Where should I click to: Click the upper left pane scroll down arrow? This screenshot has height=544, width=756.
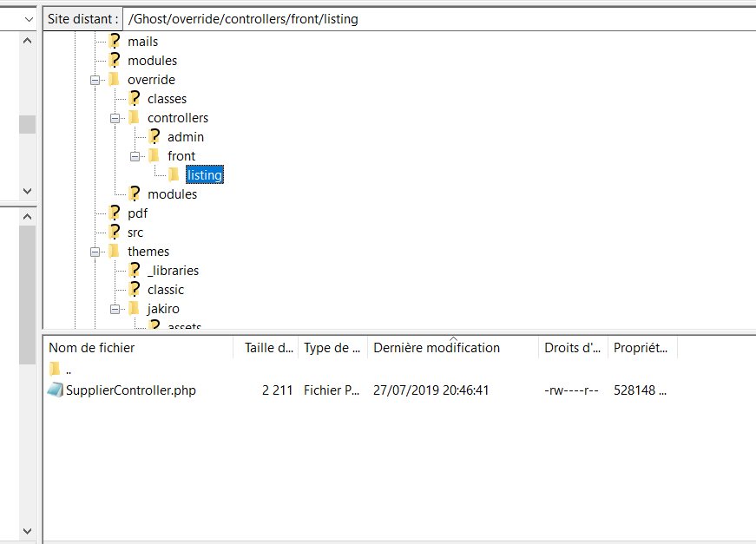tap(28, 191)
